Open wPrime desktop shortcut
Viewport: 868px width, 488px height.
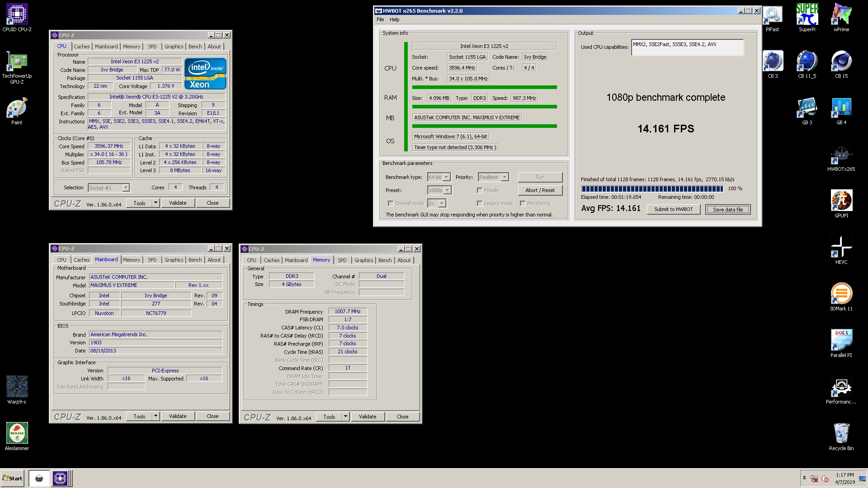(x=841, y=18)
